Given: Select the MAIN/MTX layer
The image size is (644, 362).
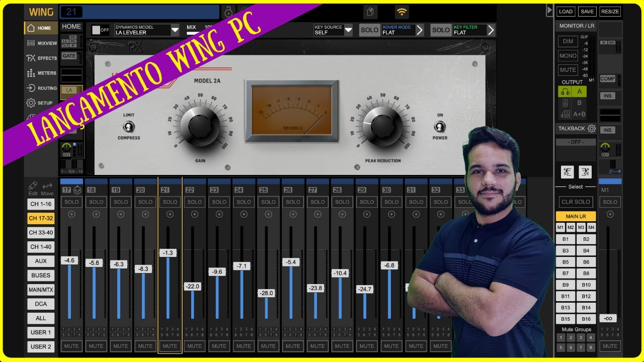Looking at the screenshot, I should 41,290.
